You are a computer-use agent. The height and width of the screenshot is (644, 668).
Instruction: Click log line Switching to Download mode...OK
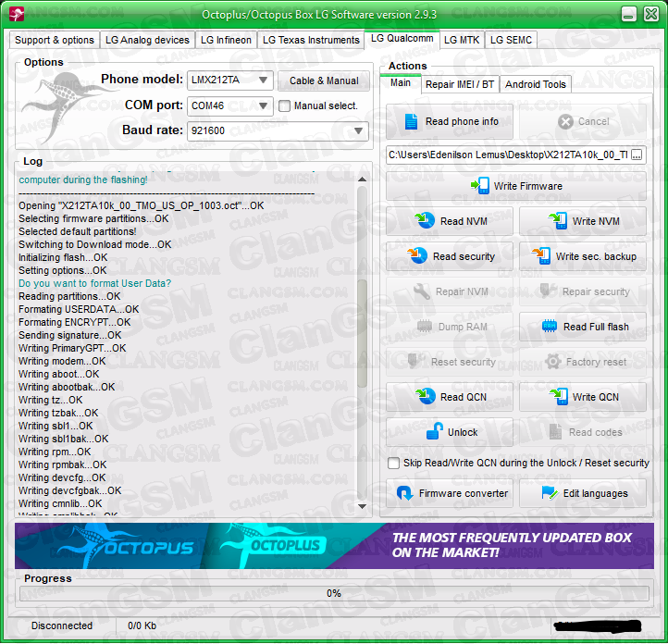pyautogui.click(x=94, y=244)
